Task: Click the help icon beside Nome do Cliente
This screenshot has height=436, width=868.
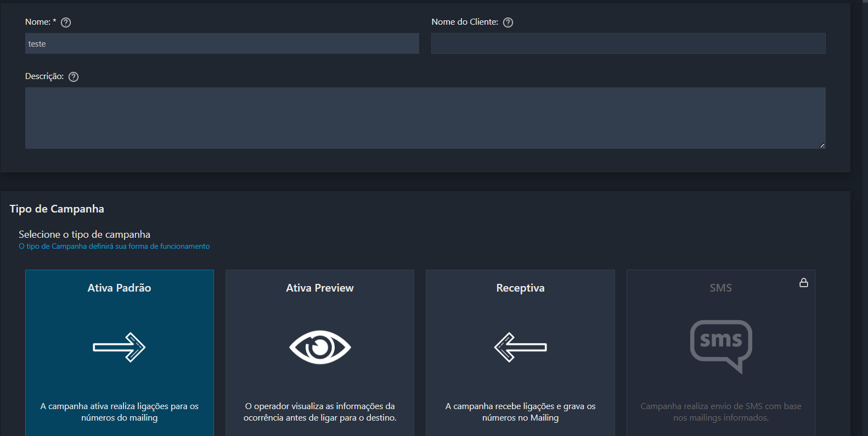Action: (x=508, y=23)
